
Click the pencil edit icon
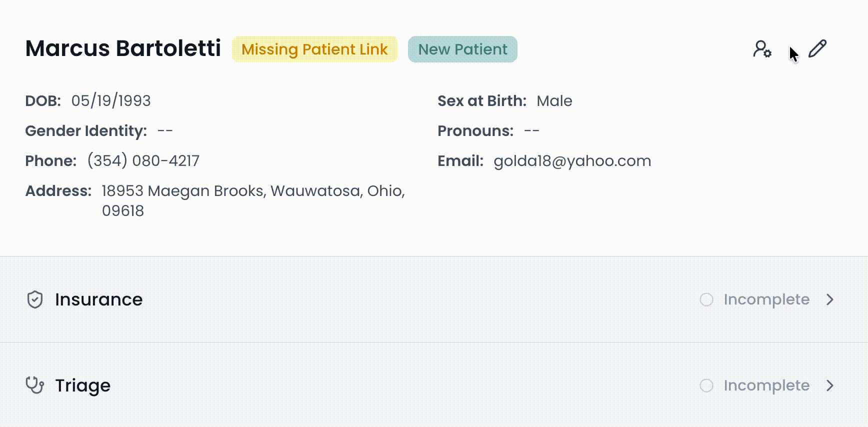pos(817,49)
